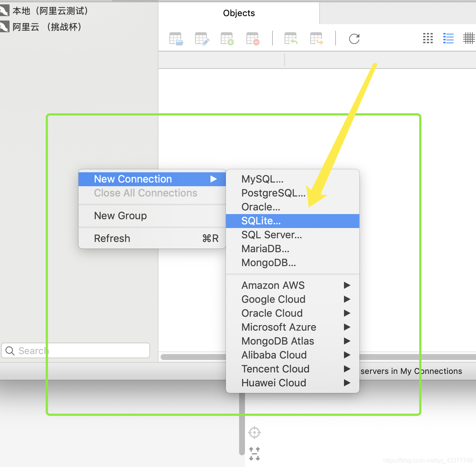The height and width of the screenshot is (467, 476).
Task: Choose Close All Connections menu item
Action: tap(152, 193)
